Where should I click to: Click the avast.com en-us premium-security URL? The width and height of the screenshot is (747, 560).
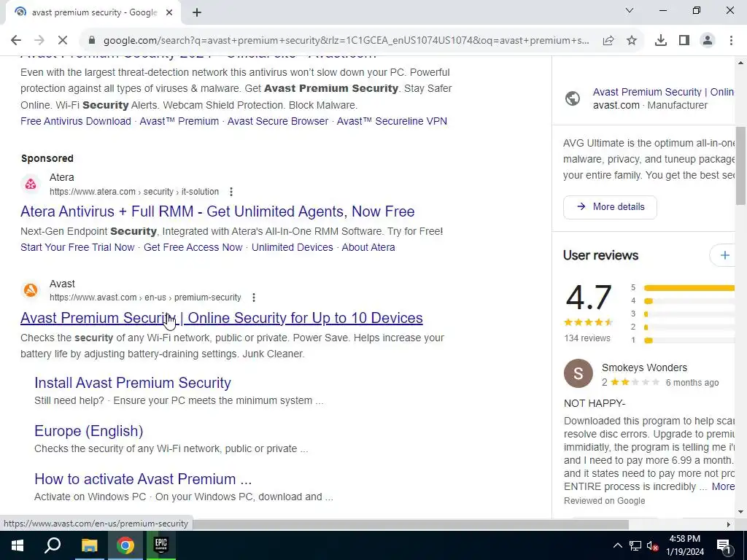click(145, 297)
